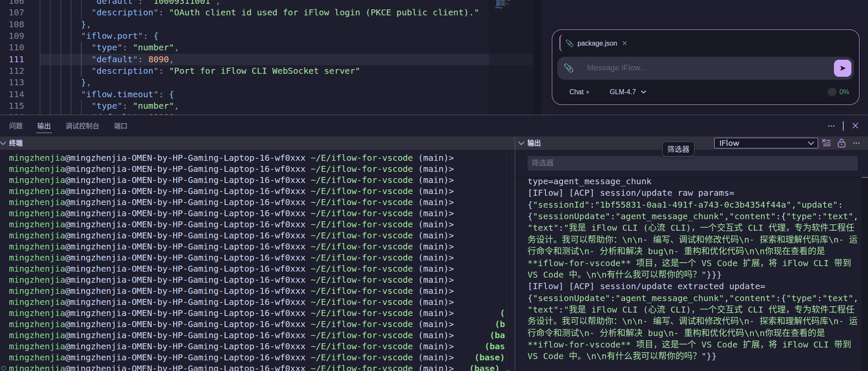Switch to the 调试控制台 tab
This screenshot has width=868, height=371.
click(82, 126)
